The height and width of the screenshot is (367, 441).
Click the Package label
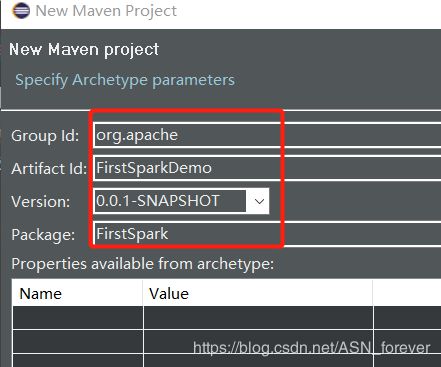tap(43, 235)
